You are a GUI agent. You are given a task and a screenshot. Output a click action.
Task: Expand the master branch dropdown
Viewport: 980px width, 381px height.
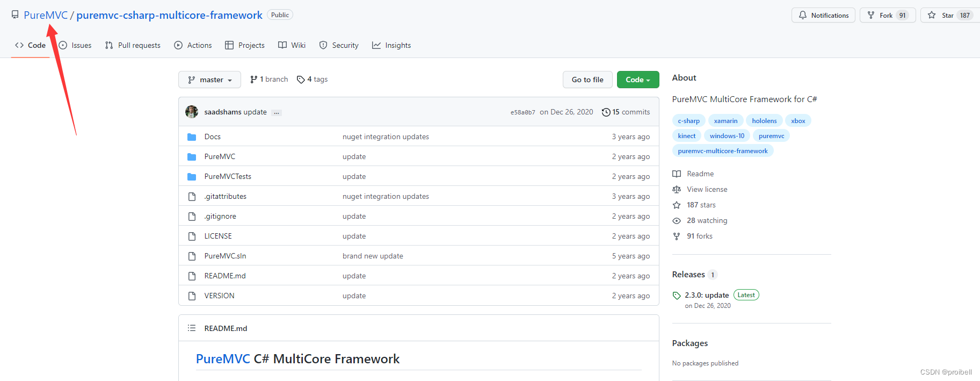pos(209,80)
